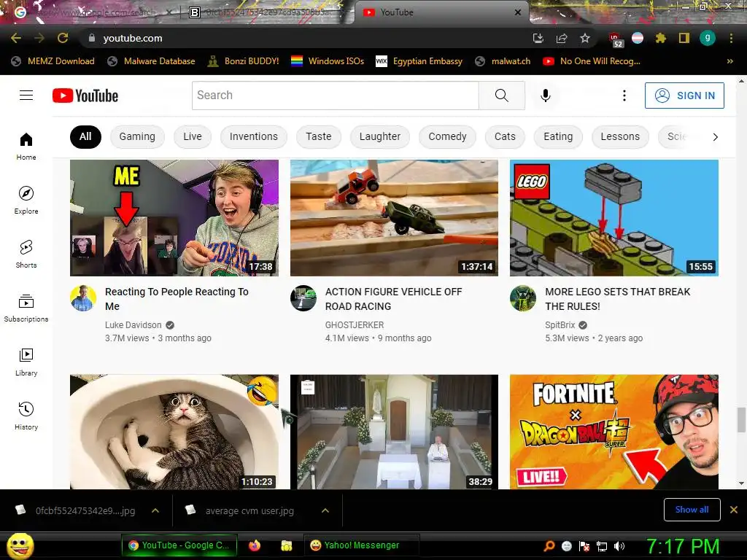Open options for 0fcbf552475342e9 download
This screenshot has width=747, height=560.
point(155,510)
